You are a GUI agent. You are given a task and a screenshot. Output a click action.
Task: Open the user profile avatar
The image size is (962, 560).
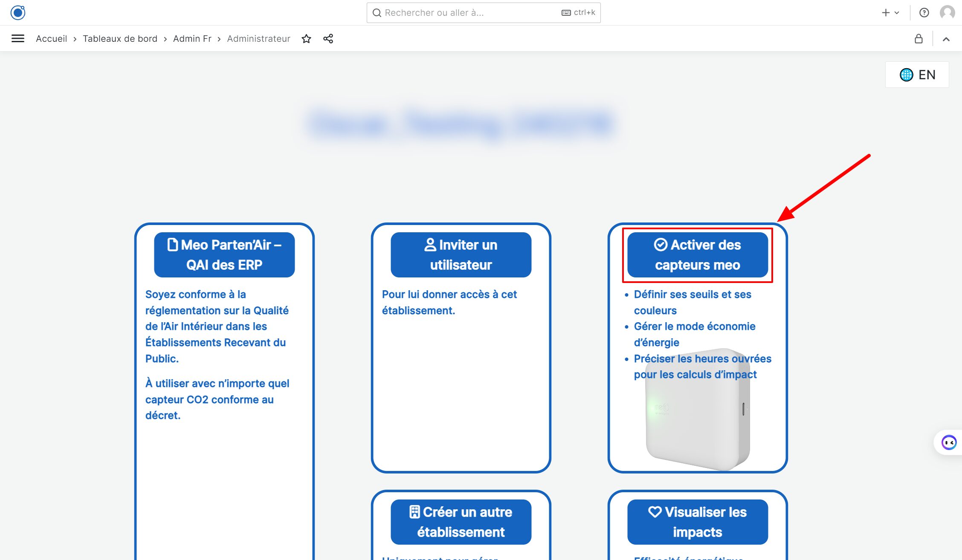(x=948, y=12)
